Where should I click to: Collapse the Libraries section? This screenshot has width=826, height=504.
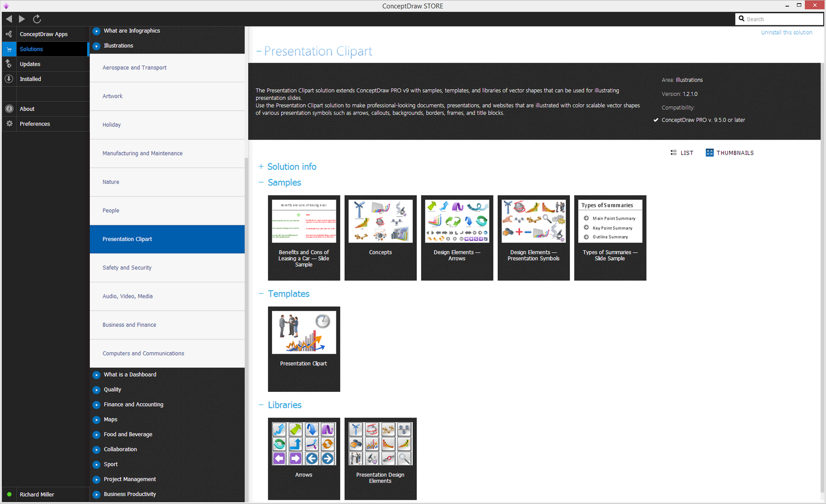[x=261, y=405]
